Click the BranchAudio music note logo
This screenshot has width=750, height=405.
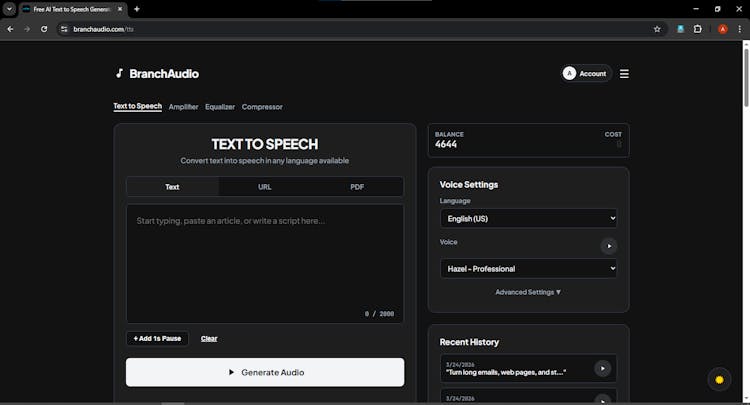tap(119, 73)
